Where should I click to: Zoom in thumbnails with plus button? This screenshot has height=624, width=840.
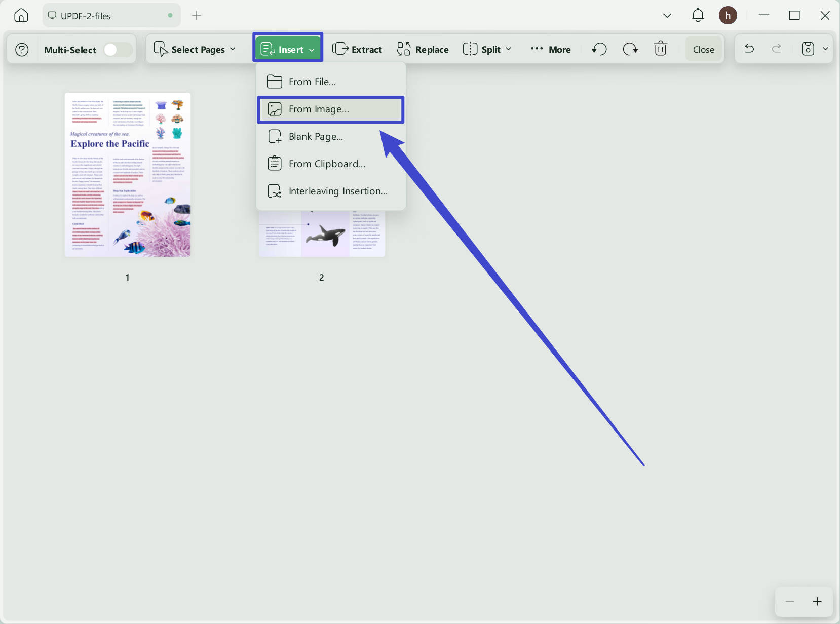(x=817, y=601)
